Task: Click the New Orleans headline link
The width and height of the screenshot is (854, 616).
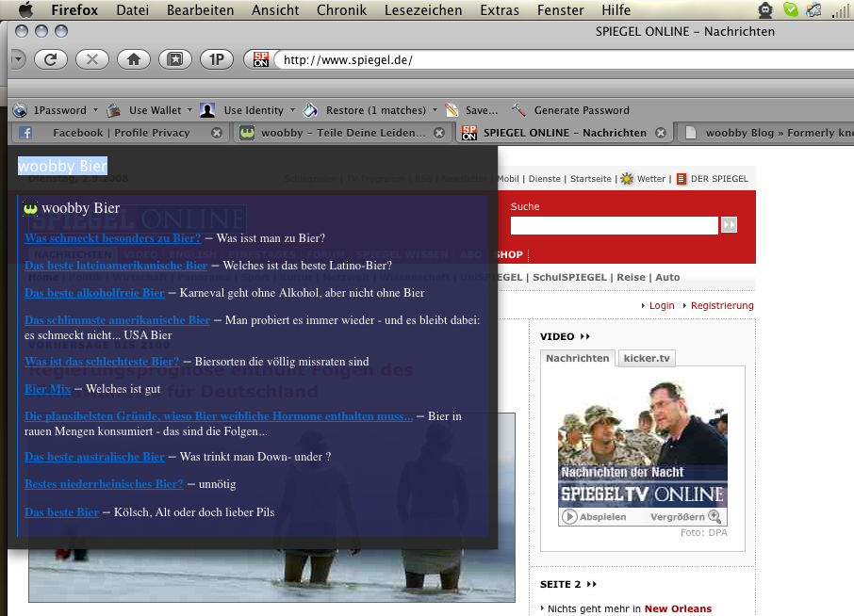Action: (678, 608)
